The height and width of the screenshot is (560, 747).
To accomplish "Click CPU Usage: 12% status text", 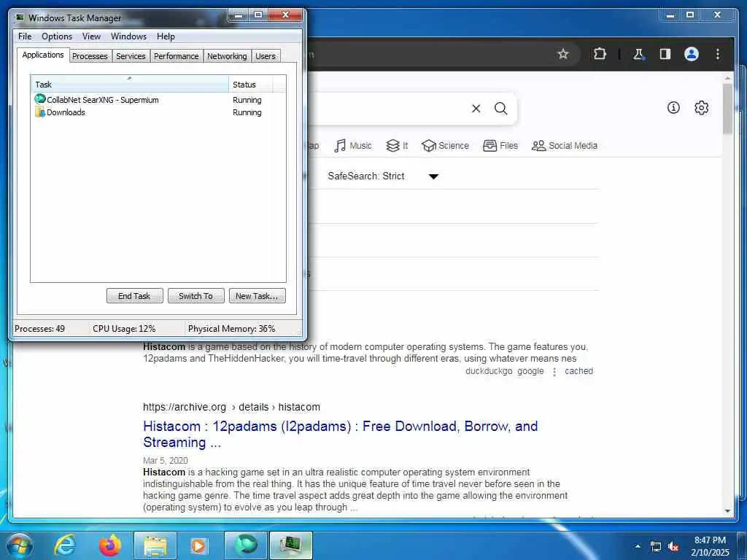I will [124, 329].
